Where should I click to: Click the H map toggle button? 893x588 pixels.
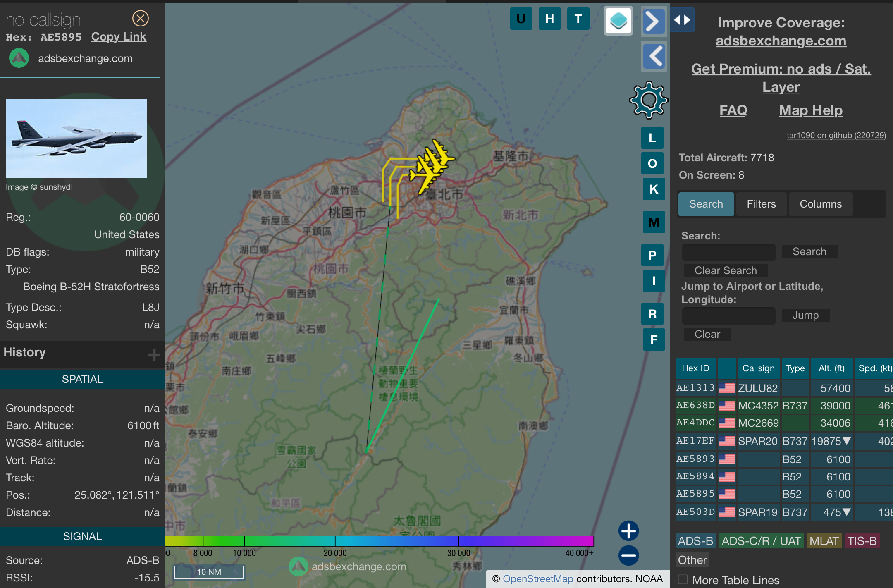click(549, 19)
